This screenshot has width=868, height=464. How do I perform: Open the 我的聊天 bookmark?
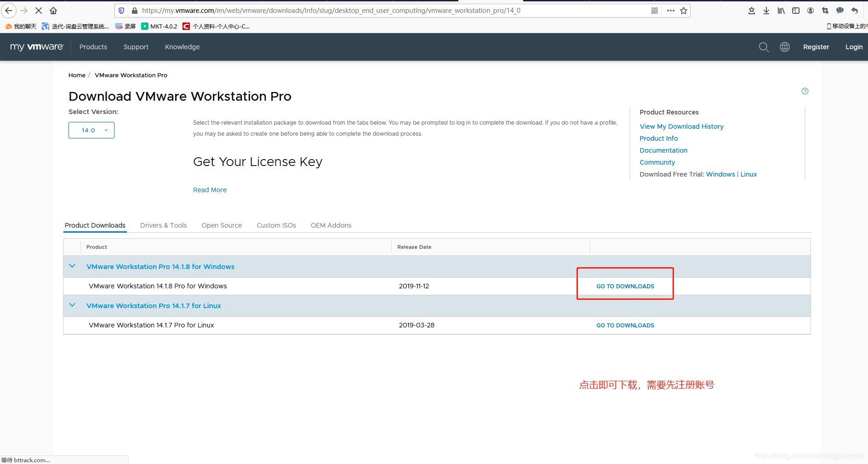[21, 26]
